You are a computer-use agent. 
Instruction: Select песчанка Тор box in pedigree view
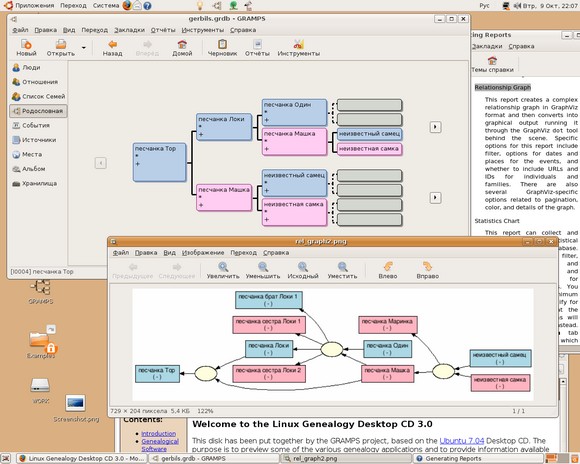[159, 162]
